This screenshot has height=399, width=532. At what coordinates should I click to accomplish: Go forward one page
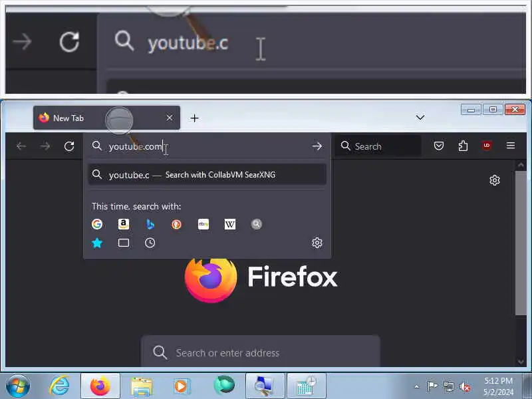point(45,146)
